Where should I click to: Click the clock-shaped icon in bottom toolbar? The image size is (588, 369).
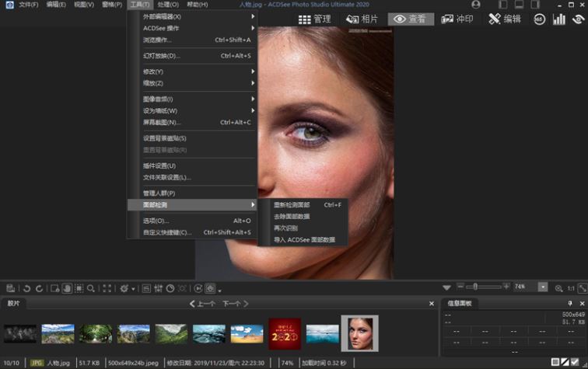(x=170, y=288)
